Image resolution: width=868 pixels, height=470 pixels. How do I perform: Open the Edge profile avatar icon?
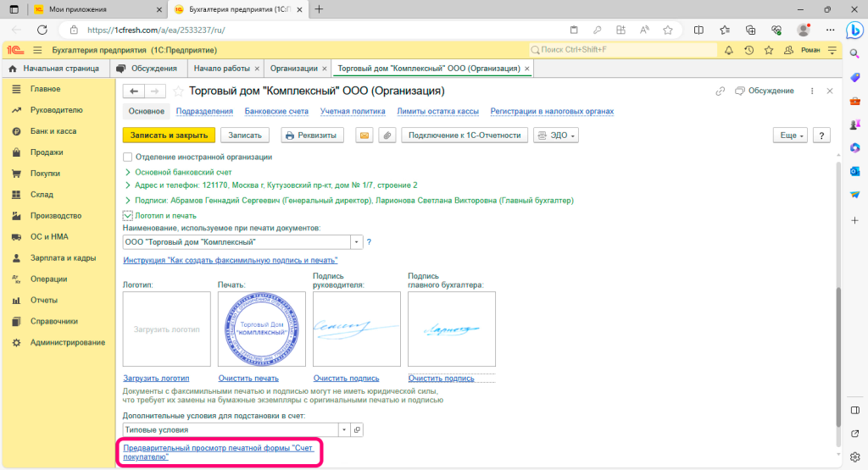click(x=804, y=30)
